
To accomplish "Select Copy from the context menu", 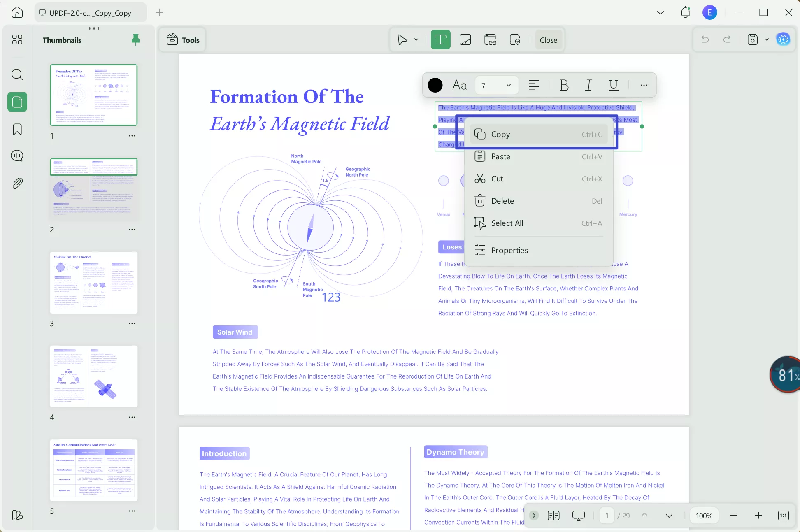I will [x=501, y=134].
